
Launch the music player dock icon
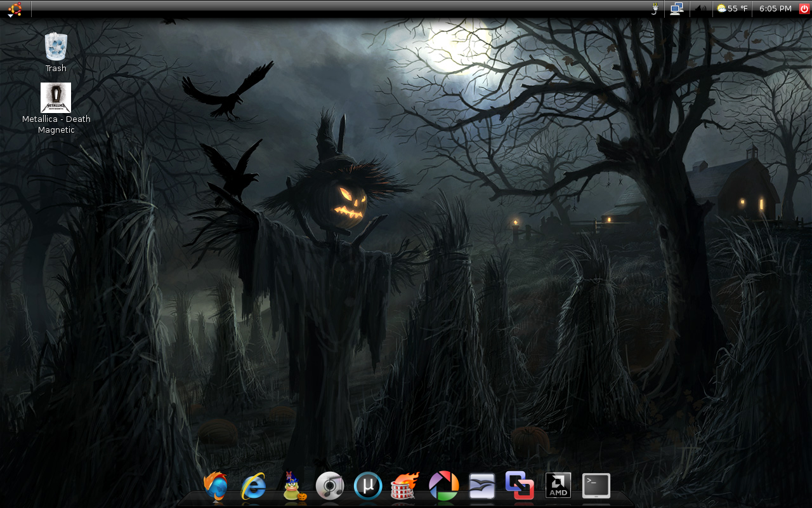pyautogui.click(x=330, y=486)
